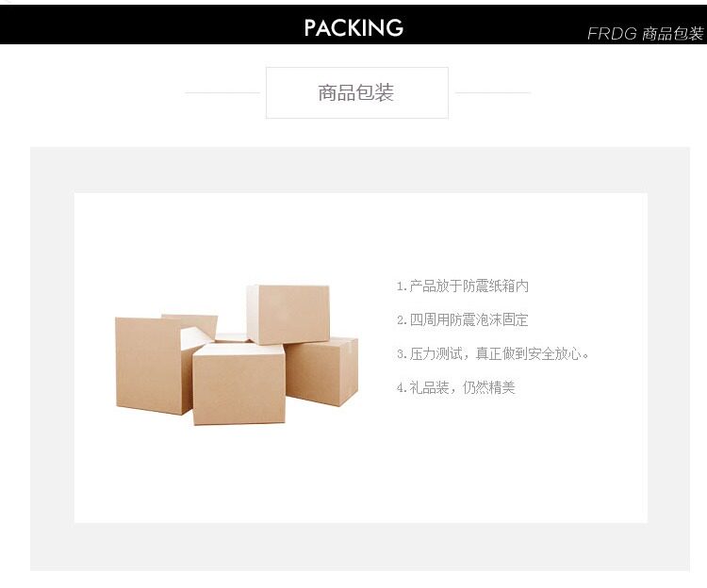Click the line right of 商品包装 heading
This screenshot has width=707, height=588.
[493, 93]
